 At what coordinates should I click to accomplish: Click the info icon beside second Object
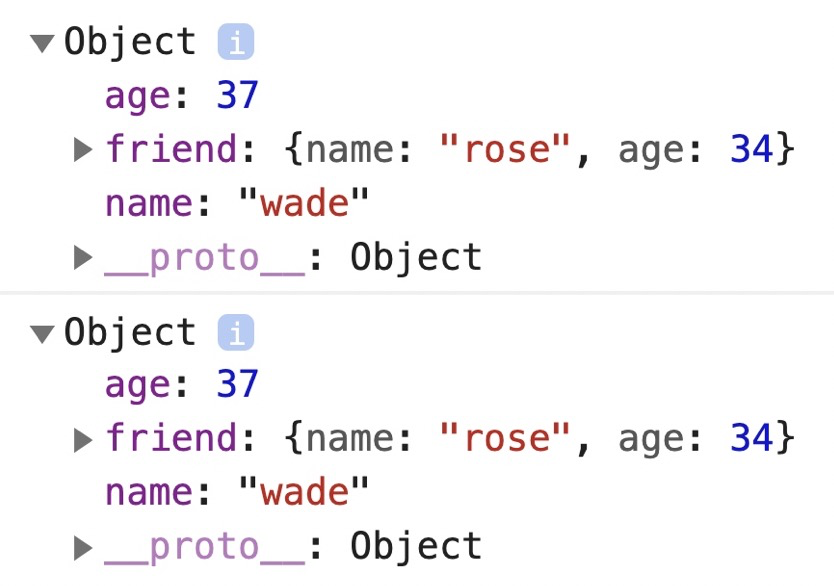236,333
